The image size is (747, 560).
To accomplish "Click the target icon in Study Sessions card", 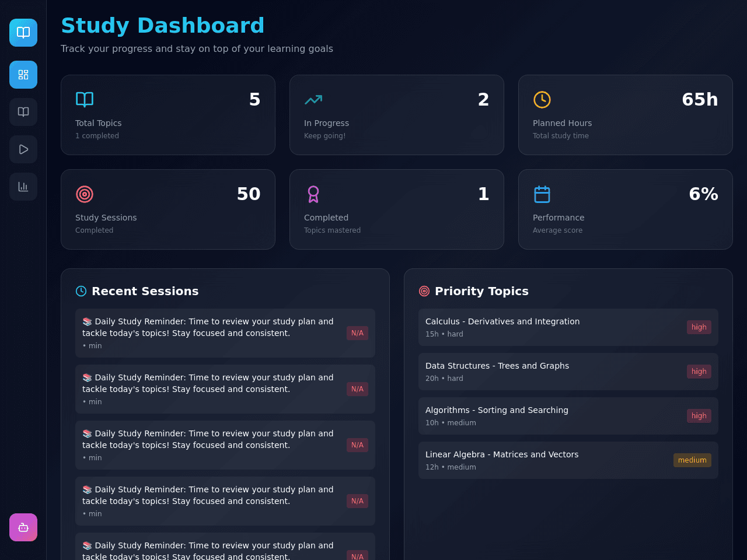I will 85,194.
